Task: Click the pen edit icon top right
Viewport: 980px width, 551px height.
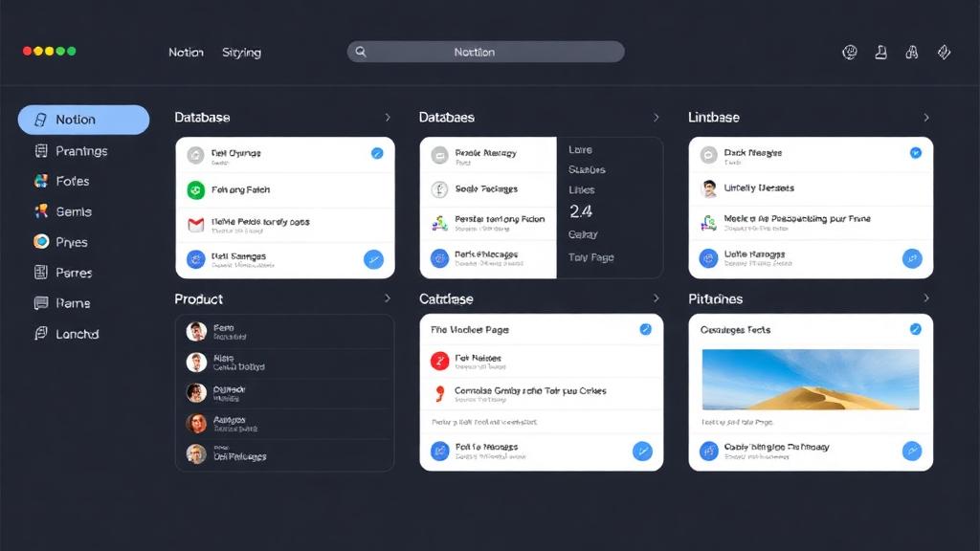Action: [944, 52]
